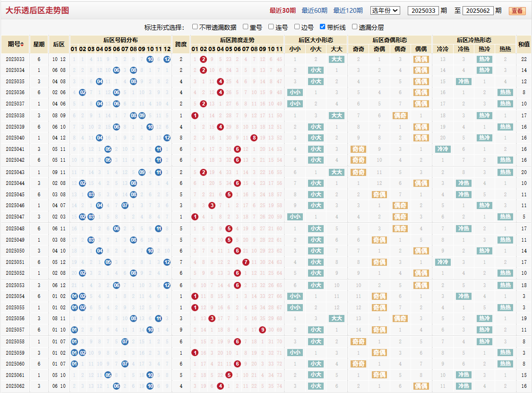This screenshot has width=532, height=393.
Task: Click red span ball 6 in row 2025041
Action: click(x=237, y=149)
